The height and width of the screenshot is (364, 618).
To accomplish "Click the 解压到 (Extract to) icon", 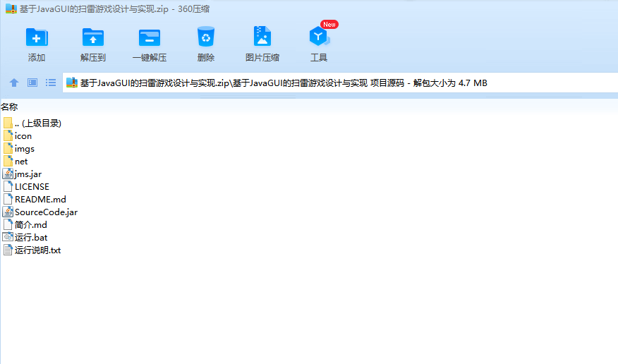I will tap(93, 38).
